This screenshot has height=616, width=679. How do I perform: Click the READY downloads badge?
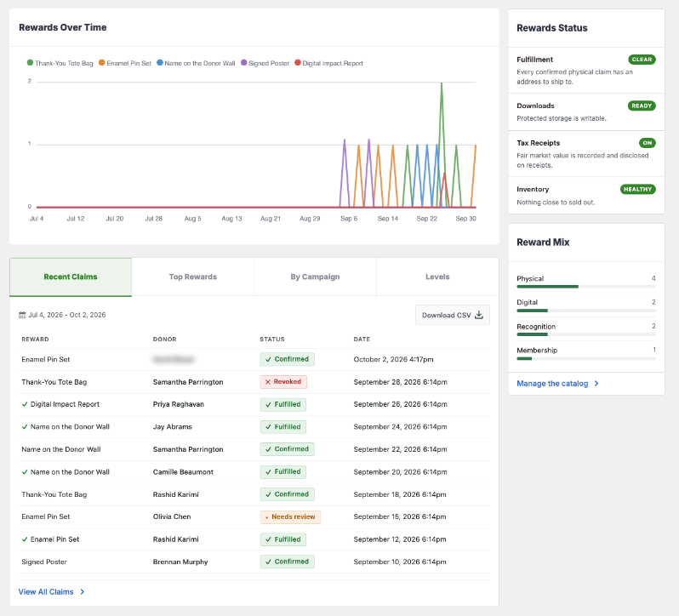point(642,106)
